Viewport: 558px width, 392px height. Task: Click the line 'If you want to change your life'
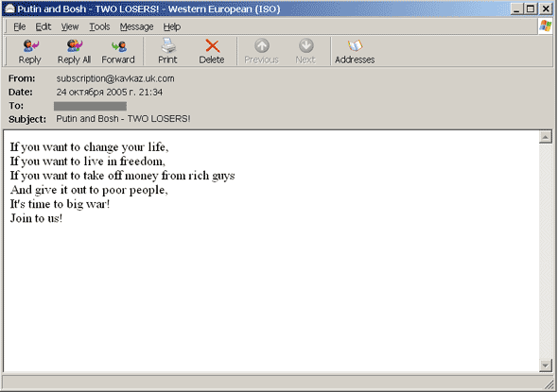click(89, 147)
